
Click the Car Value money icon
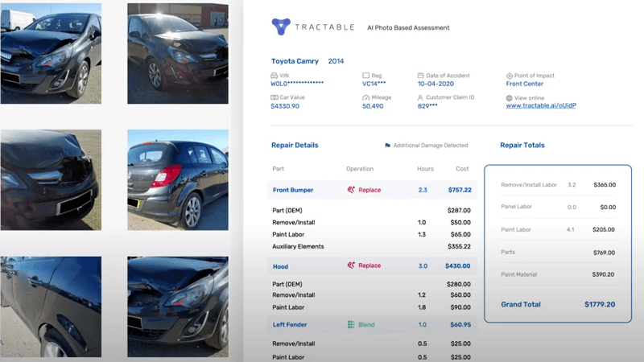click(274, 97)
